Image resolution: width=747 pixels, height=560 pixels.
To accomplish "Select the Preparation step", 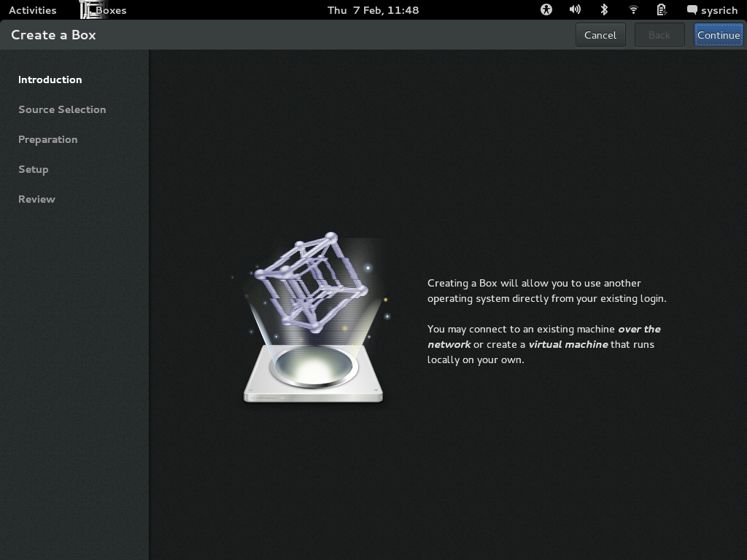I will click(47, 139).
